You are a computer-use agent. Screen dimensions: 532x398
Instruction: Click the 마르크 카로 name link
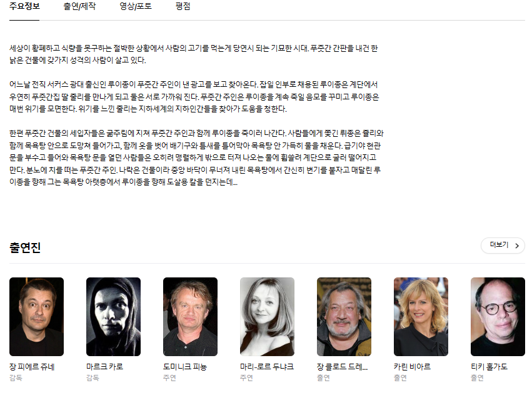tap(104, 367)
